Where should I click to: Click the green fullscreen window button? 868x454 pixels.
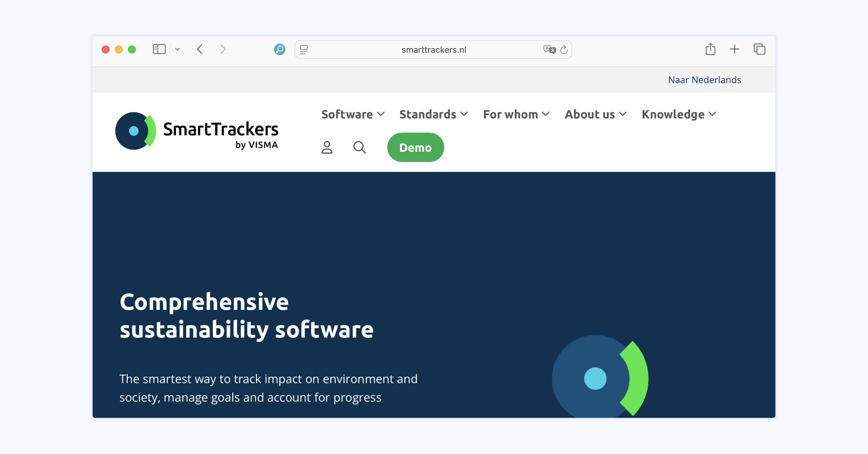tap(132, 50)
